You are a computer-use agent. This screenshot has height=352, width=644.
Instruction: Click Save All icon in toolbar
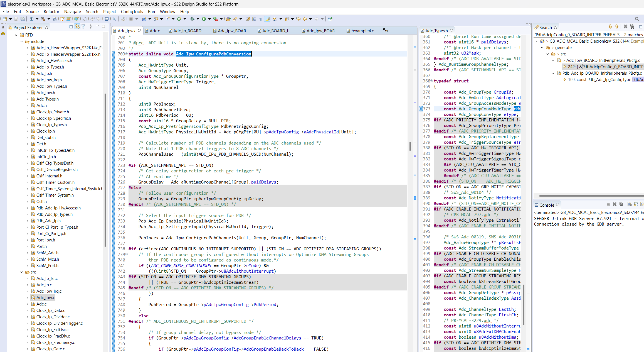click(23, 19)
